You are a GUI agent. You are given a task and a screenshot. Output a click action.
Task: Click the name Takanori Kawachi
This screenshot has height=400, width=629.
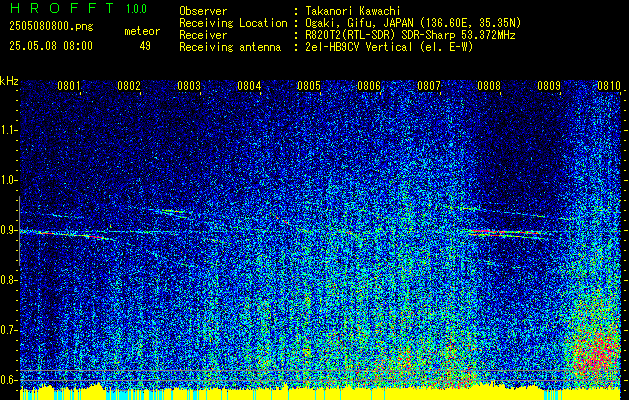352,11
